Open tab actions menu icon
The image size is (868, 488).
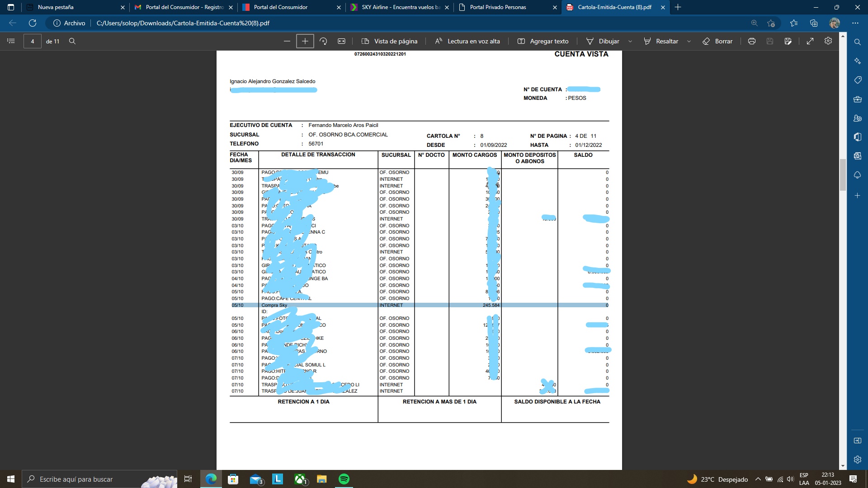point(11,7)
